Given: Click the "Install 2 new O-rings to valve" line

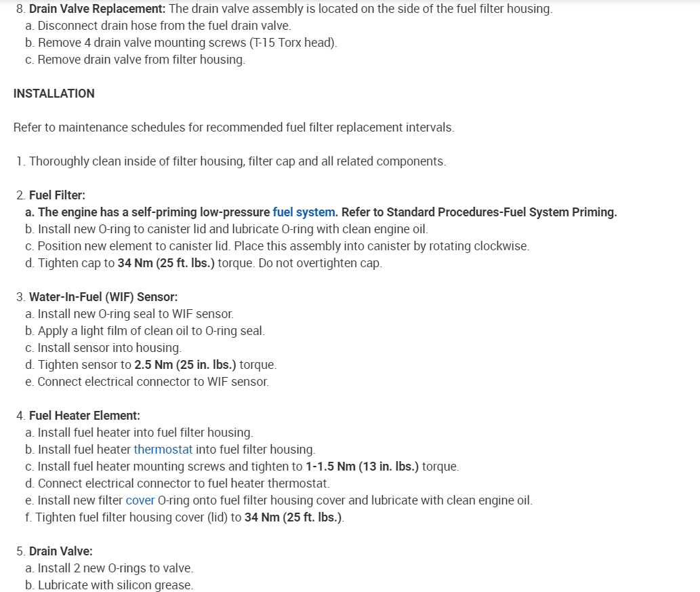Looking at the screenshot, I should click(x=115, y=568).
